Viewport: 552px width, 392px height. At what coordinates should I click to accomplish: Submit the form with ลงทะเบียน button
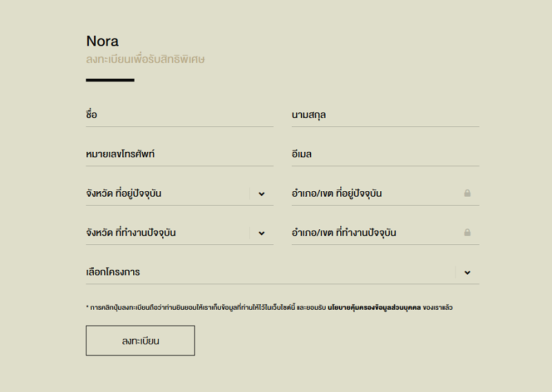click(x=140, y=340)
